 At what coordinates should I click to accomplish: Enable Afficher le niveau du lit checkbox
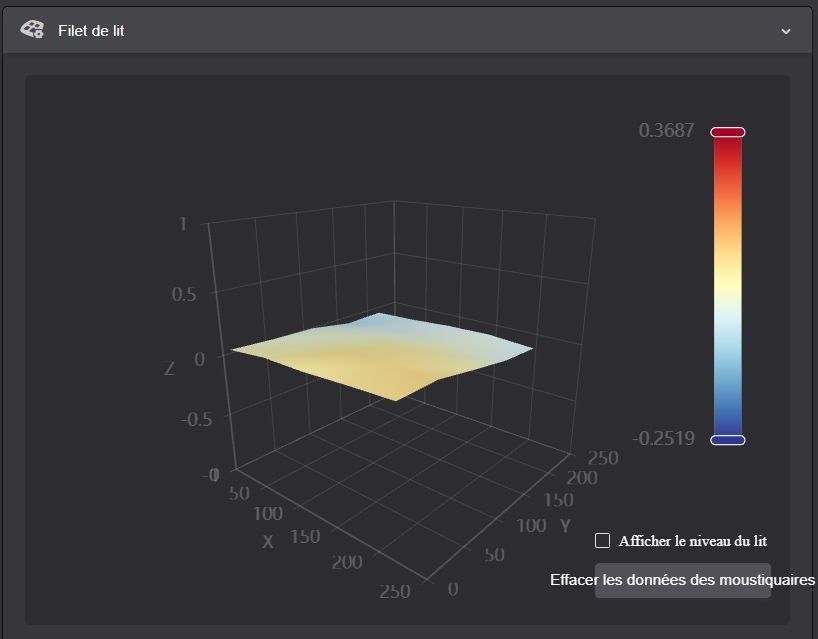click(603, 540)
